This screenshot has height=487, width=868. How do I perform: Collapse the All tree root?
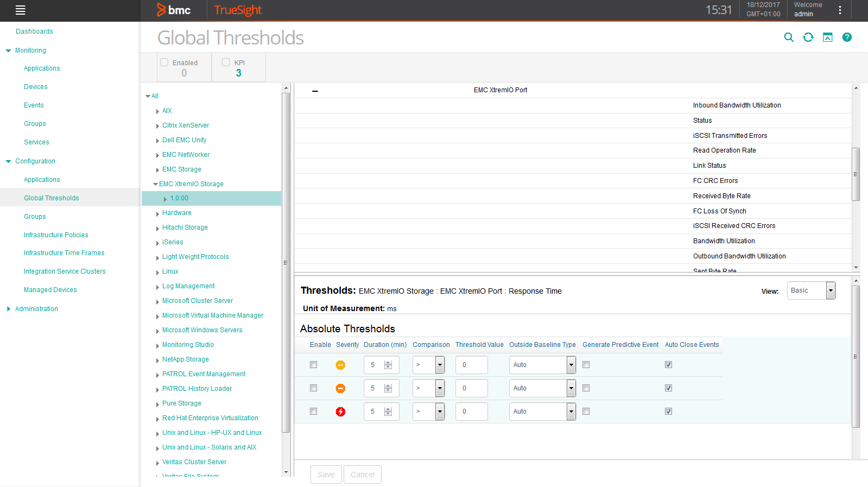click(148, 96)
